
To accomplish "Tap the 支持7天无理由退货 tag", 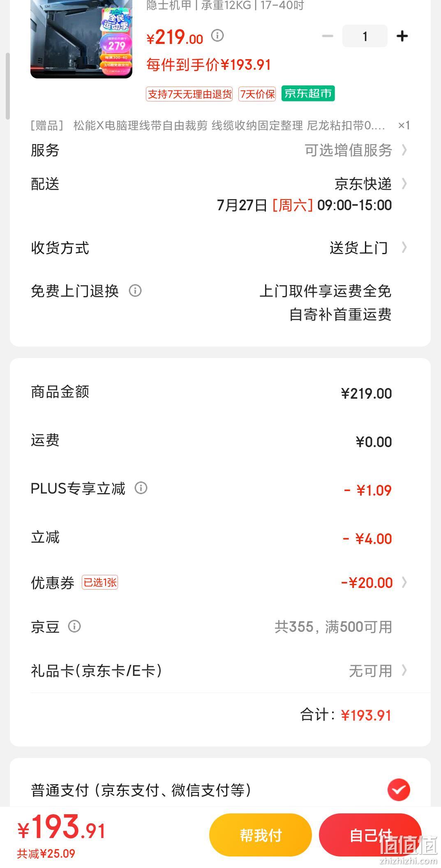I will (189, 94).
